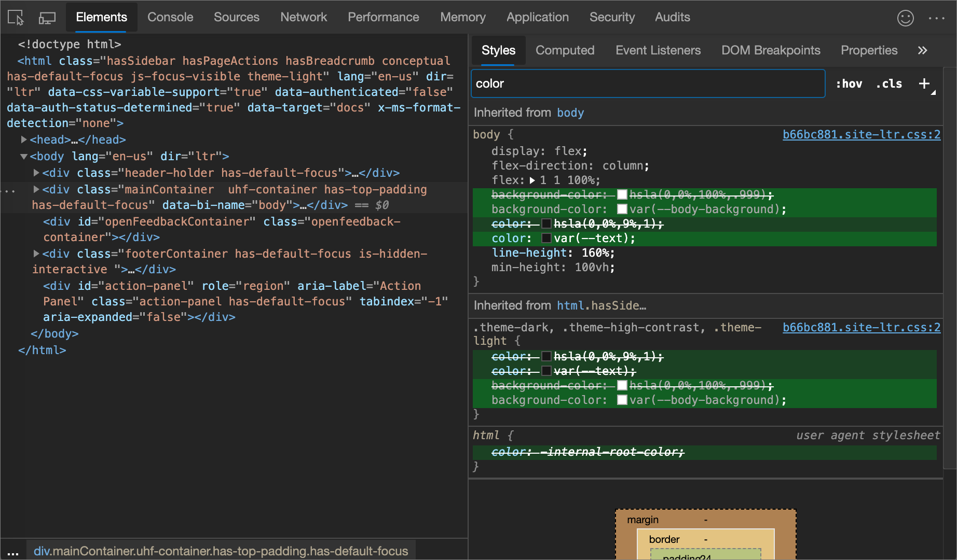Viewport: 957px width, 560px height.
Task: Click the footerContainer div expand arrow
Action: pos(36,254)
